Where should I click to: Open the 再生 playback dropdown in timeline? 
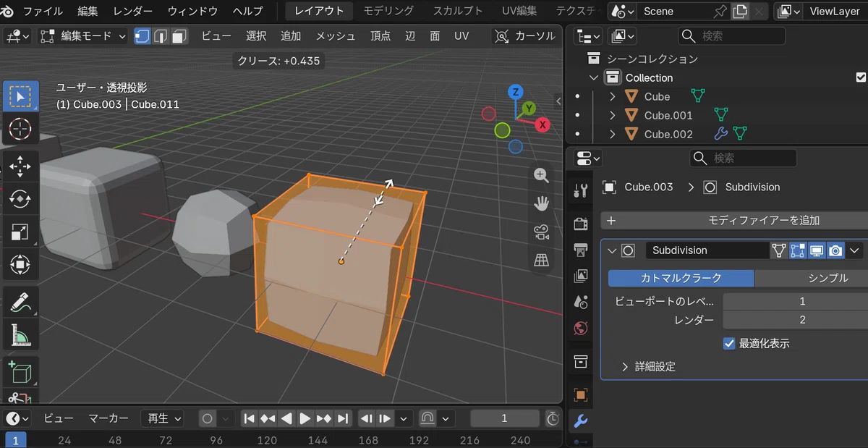163,418
